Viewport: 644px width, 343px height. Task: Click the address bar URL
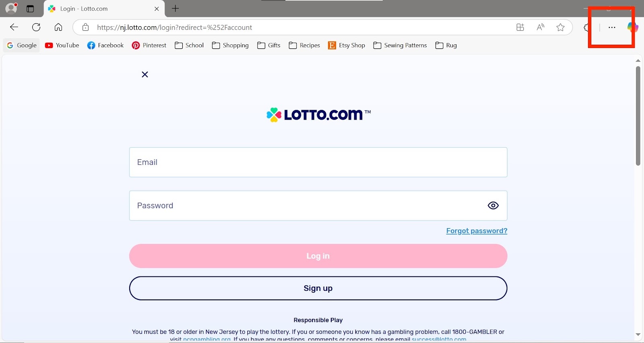pos(174,27)
